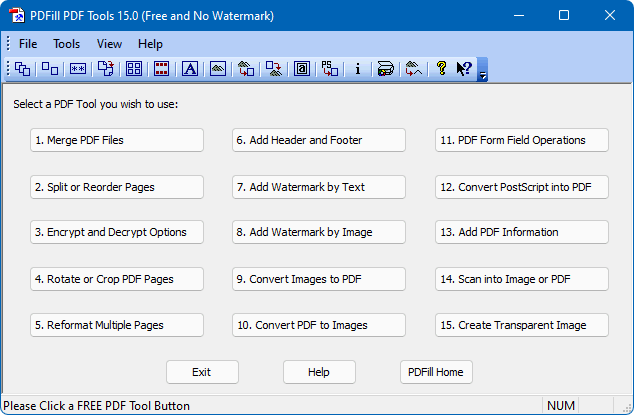Click the Rotate or Crop toolbar icon

106,69
